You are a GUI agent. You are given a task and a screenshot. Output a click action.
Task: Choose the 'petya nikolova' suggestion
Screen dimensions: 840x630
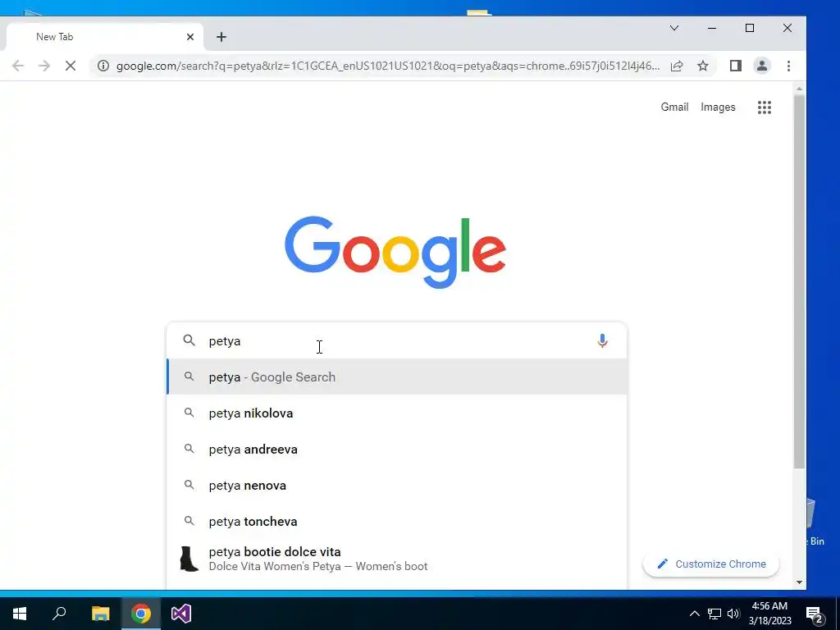[396, 413]
